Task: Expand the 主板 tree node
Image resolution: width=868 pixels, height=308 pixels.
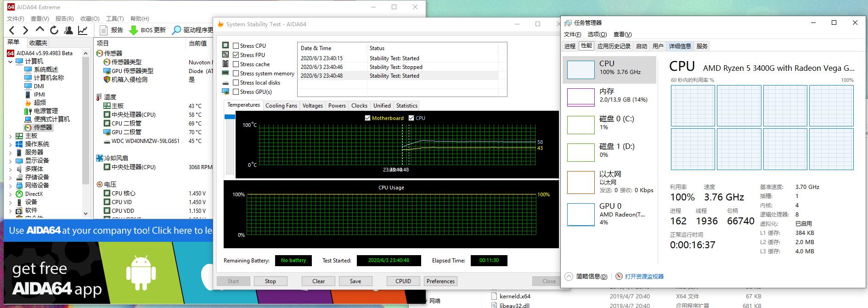Action: [x=11, y=136]
